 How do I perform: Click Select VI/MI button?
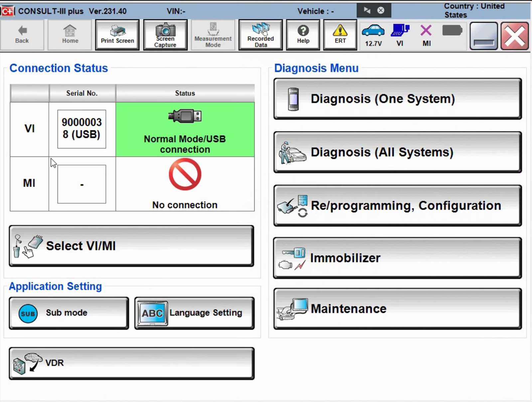click(x=132, y=246)
